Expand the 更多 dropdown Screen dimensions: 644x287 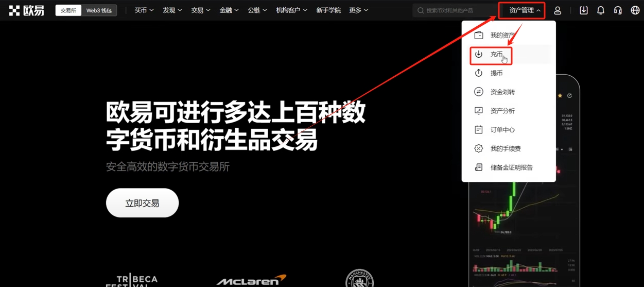coord(359,10)
